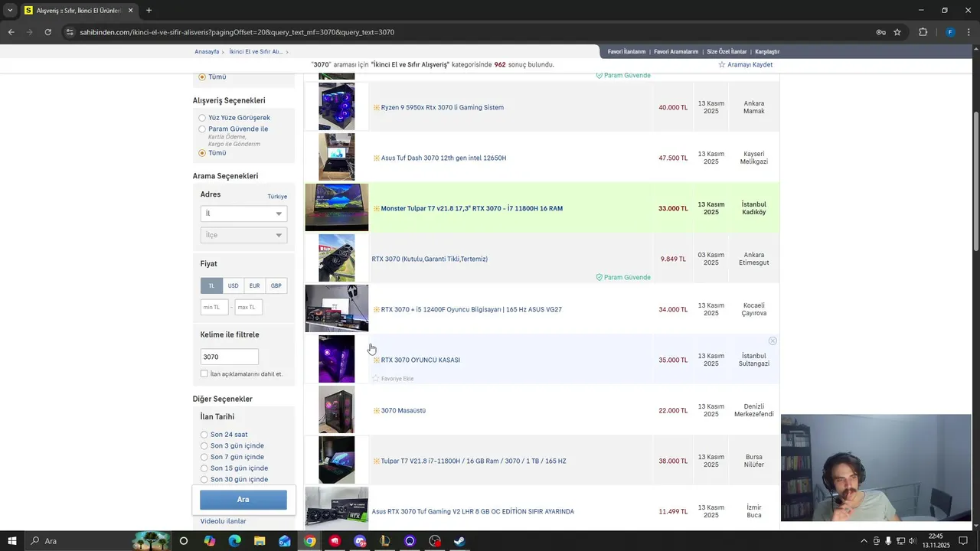980x551 pixels.
Task: Open Favori Aramalarım menu item
Action: tap(676, 51)
